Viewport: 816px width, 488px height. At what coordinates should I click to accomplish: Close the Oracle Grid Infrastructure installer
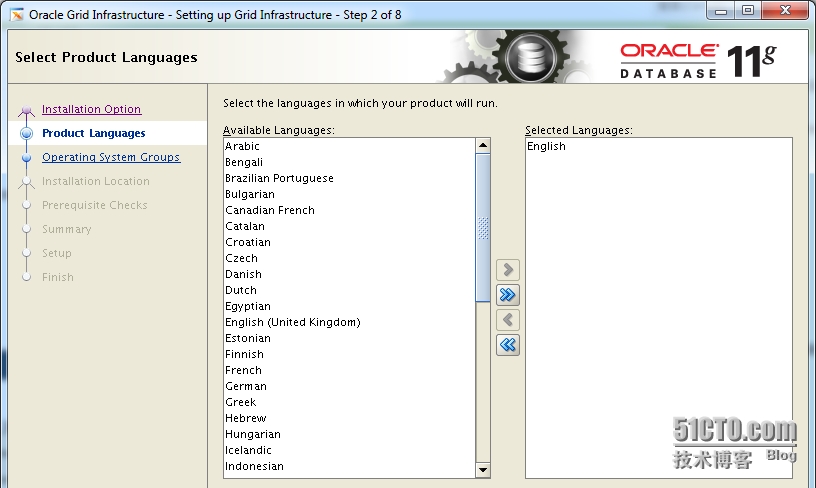[x=785, y=10]
